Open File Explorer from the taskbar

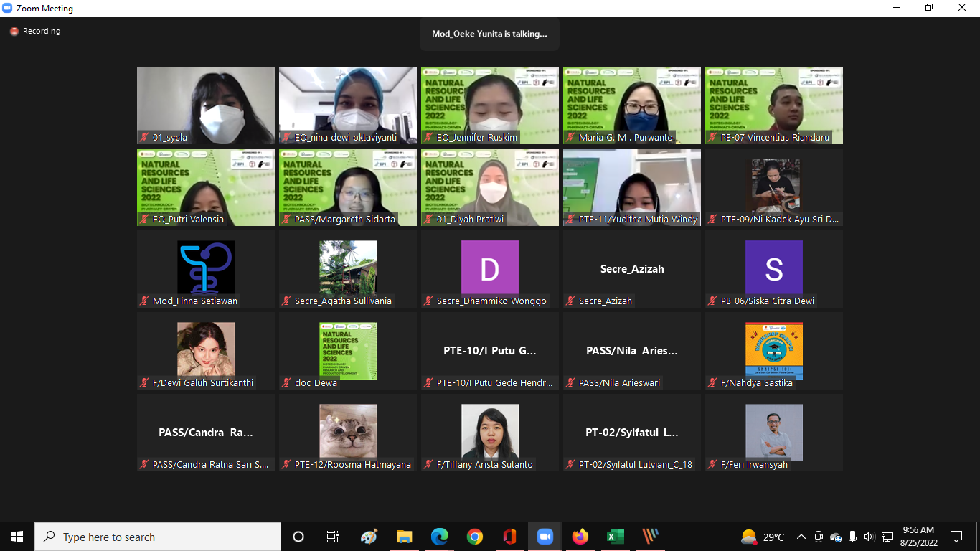coord(404,537)
